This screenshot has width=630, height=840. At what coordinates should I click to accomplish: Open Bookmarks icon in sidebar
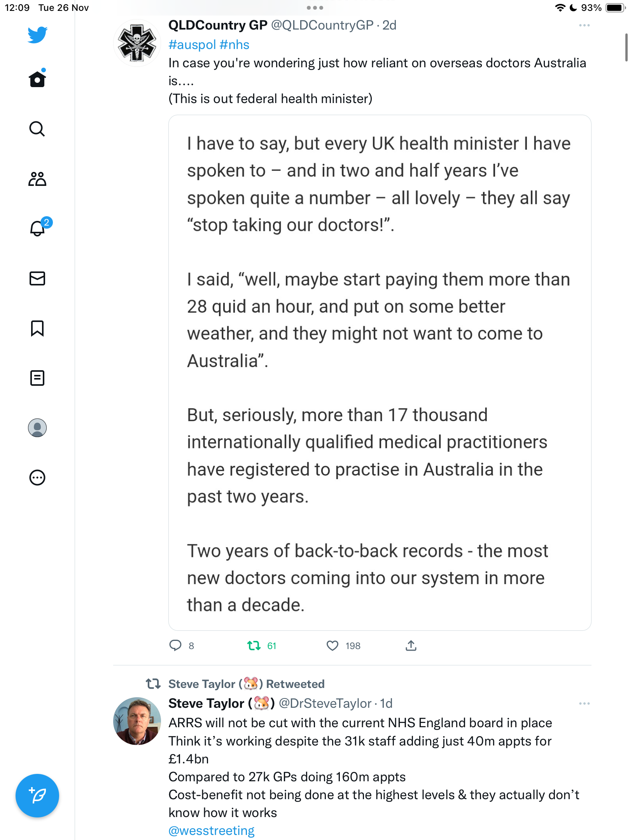coord(37,328)
